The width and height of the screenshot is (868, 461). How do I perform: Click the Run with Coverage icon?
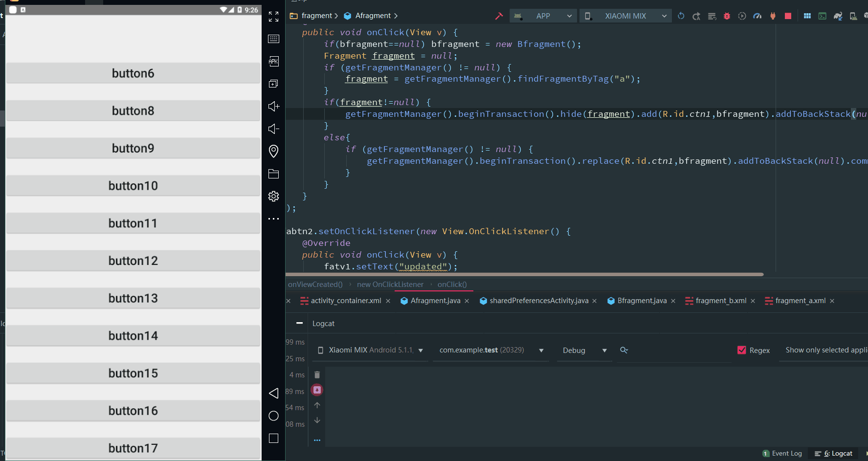click(x=742, y=16)
